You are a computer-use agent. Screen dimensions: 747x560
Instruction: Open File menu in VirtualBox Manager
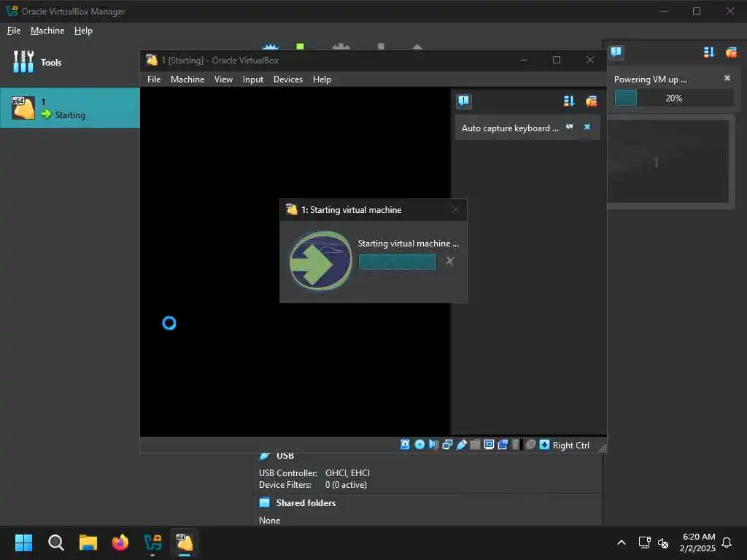(x=14, y=31)
